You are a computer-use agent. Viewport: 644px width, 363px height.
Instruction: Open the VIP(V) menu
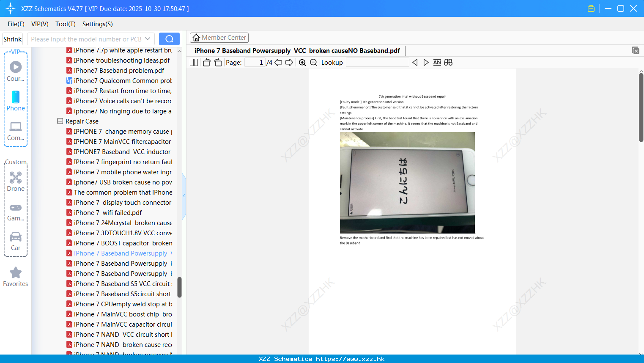[40, 24]
